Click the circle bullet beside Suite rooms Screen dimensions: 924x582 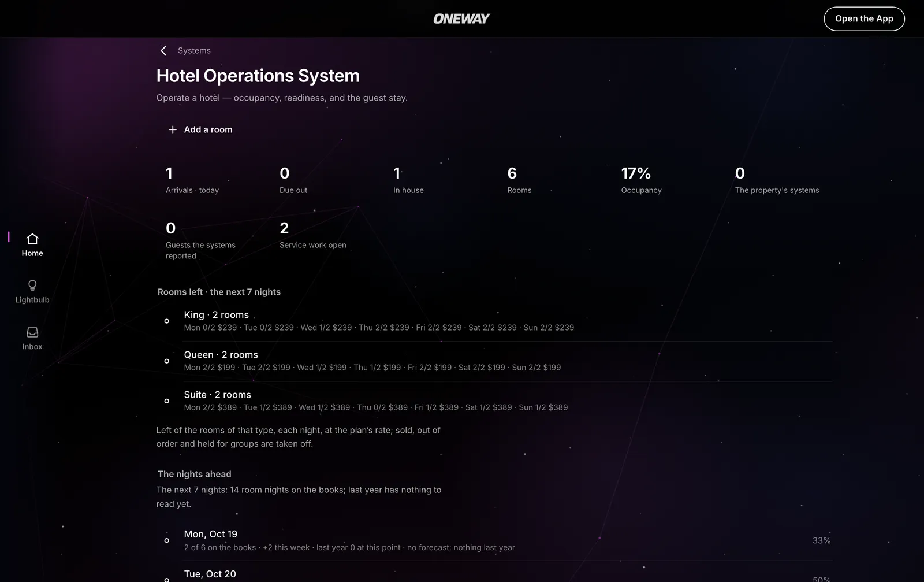pos(167,401)
